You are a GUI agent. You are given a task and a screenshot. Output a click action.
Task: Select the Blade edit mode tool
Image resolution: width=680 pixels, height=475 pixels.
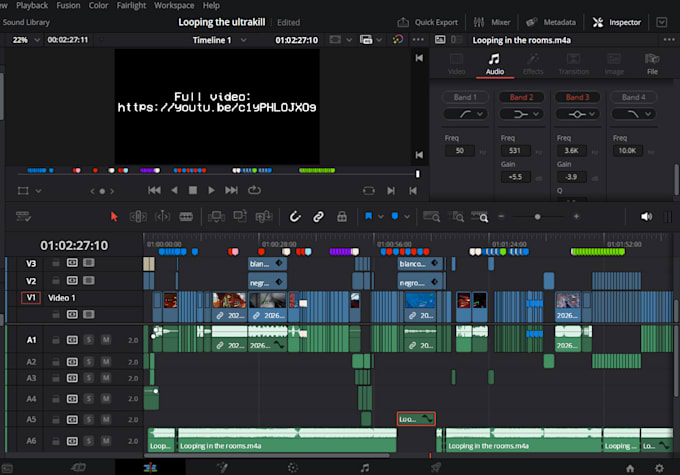pos(186,216)
